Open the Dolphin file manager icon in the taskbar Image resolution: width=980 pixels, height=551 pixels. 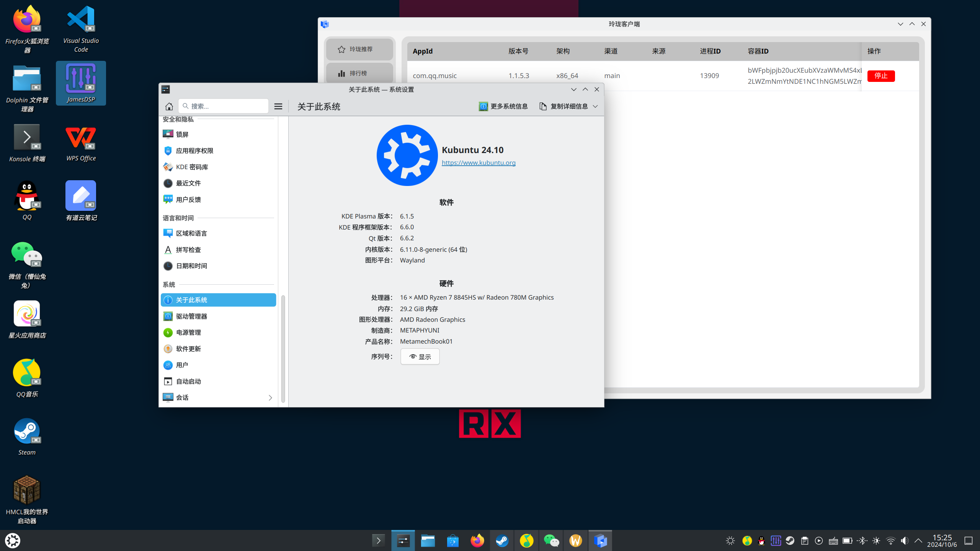(x=428, y=541)
